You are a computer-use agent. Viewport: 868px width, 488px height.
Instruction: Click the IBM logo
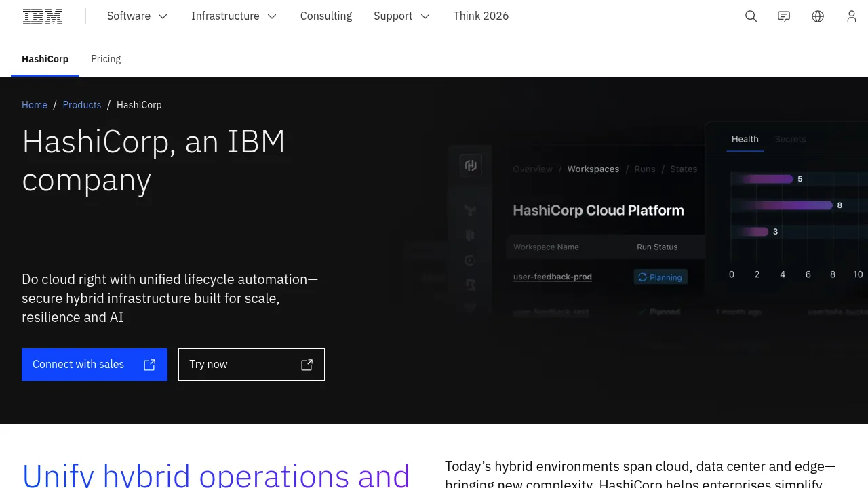(43, 16)
